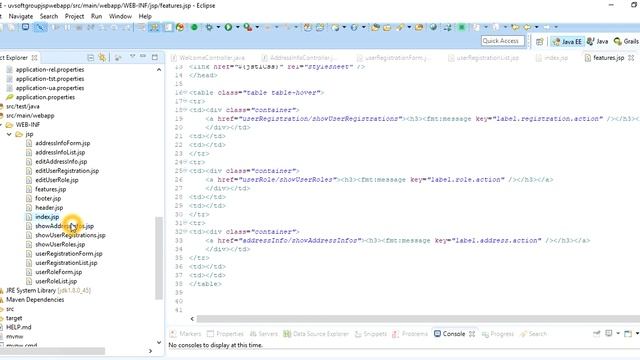Open the Run menu
The image size is (640, 360).
tap(96, 16)
